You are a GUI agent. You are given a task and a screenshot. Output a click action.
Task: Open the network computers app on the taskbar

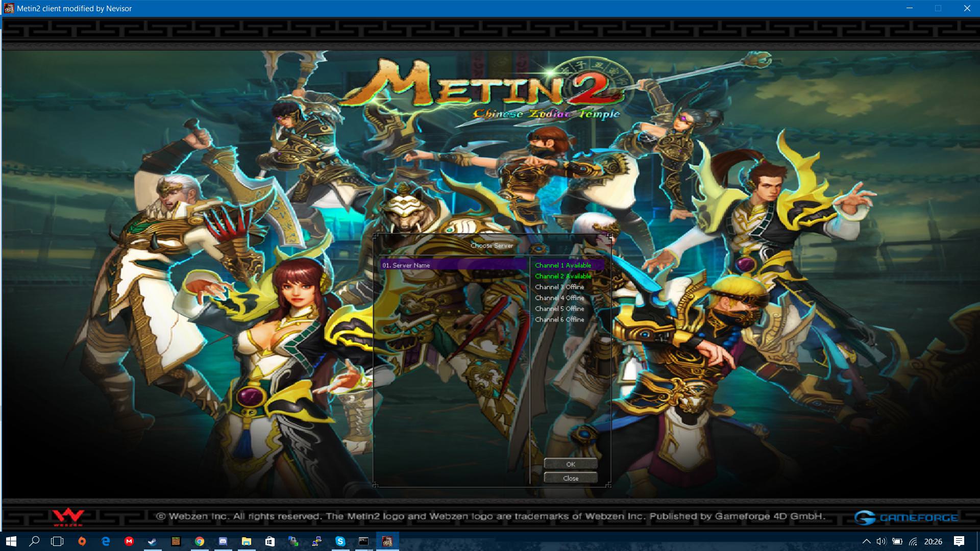(x=317, y=541)
